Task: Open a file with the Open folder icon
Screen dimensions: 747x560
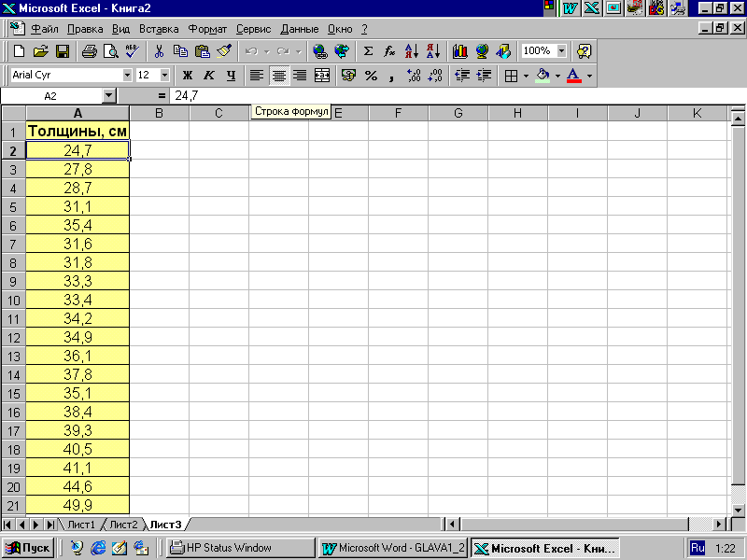Action: 41,51
